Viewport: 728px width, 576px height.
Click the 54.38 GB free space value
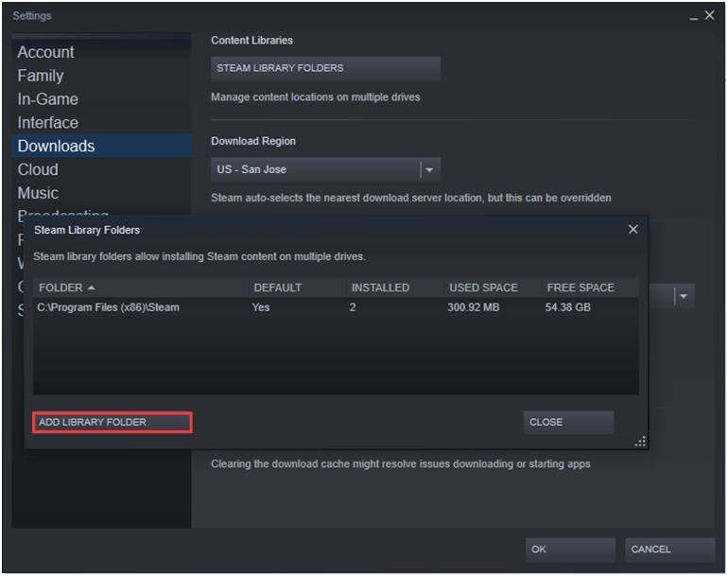(568, 307)
